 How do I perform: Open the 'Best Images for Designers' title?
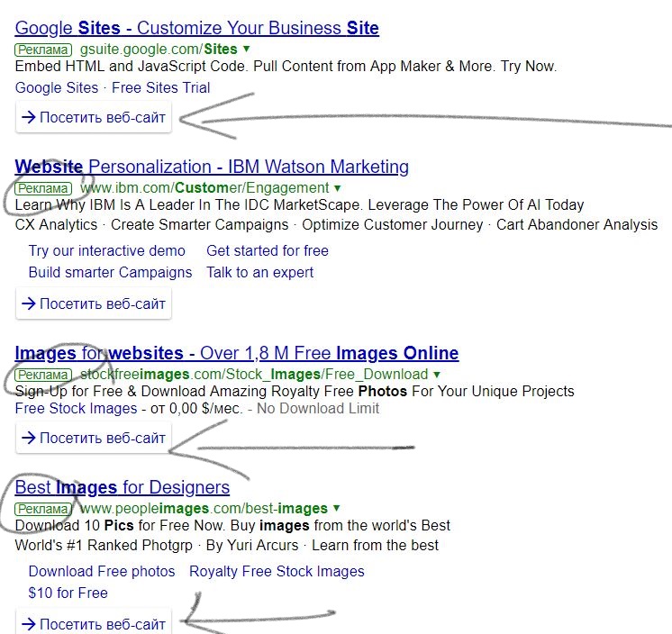pos(123,487)
